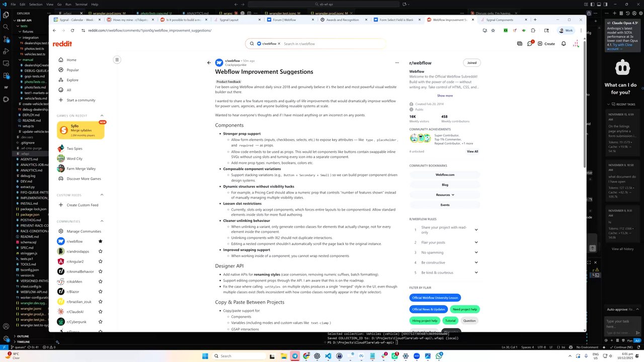Open VS Code Source Control icon
Screen dimensions: 644x362
(x=6, y=39)
